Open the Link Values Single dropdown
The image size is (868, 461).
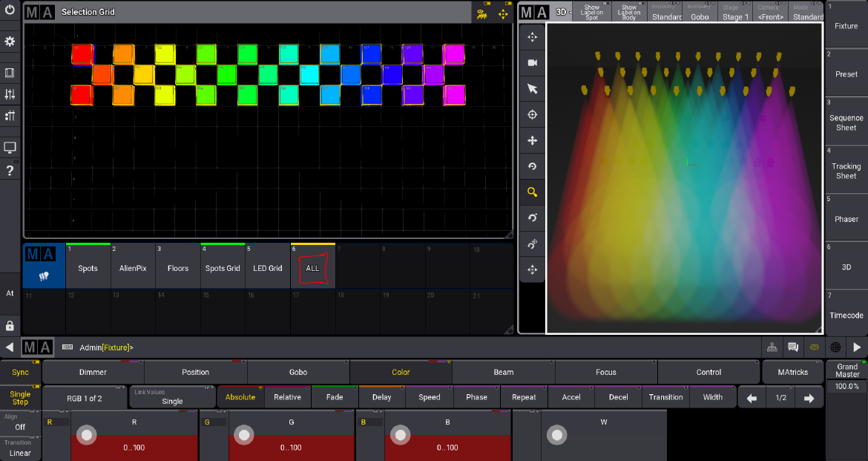(x=172, y=396)
